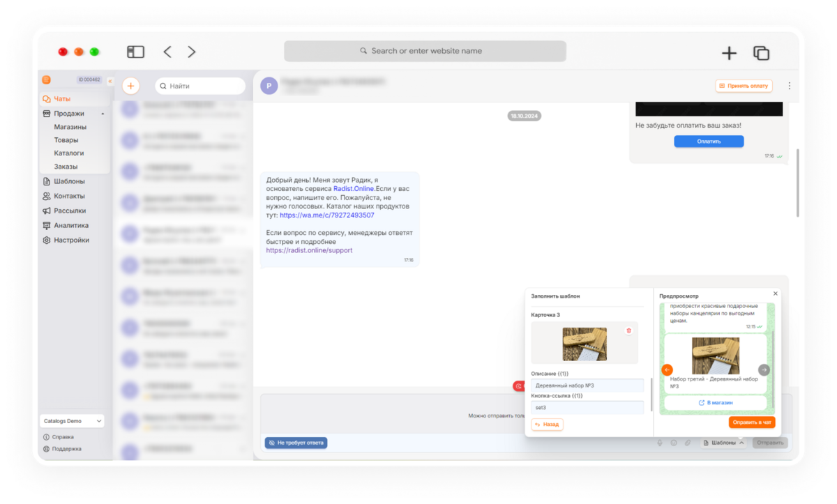Go to the next carousel card with the gray arrow
The image size is (837, 504).
click(764, 370)
